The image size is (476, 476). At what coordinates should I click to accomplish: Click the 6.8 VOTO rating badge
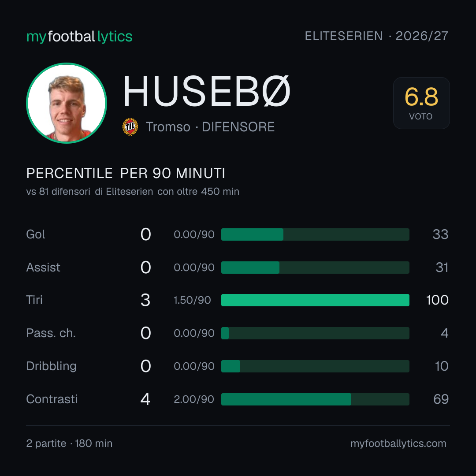coord(421,103)
